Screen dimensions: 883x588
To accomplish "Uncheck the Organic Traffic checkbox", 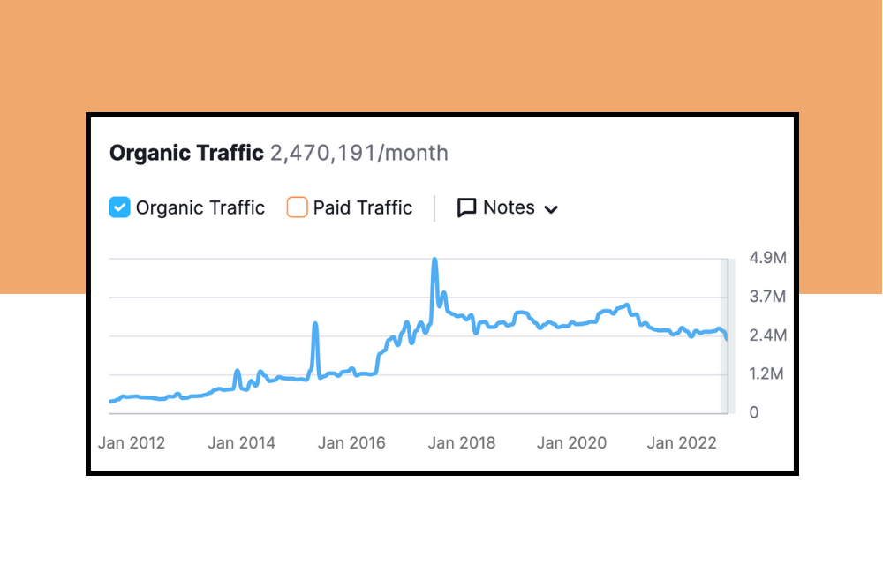I will pyautogui.click(x=120, y=207).
